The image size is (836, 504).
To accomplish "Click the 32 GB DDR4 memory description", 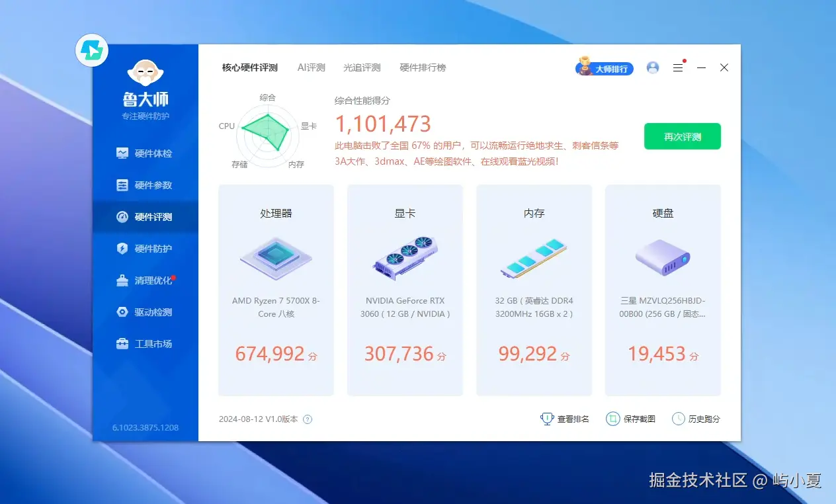I will click(x=534, y=307).
